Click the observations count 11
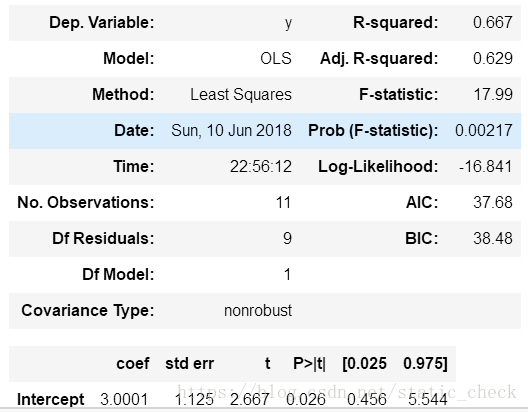528x412 pixels. click(283, 203)
